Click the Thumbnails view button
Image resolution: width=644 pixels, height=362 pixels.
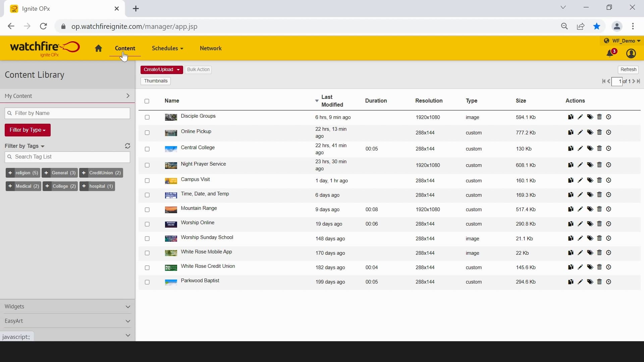pyautogui.click(x=156, y=81)
